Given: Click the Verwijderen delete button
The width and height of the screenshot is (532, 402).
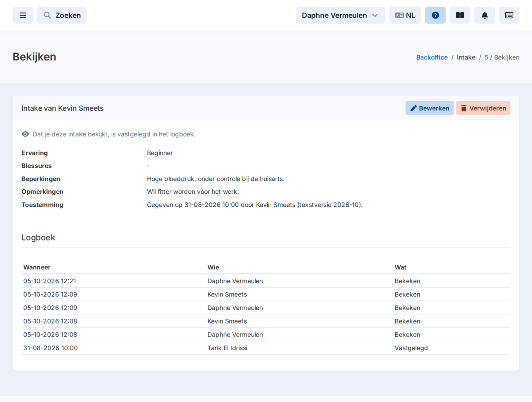Looking at the screenshot, I should [x=483, y=108].
